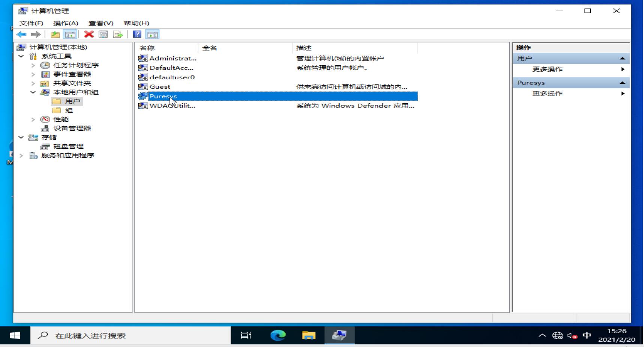
Task: Open the 查看(V) menu
Action: tap(101, 23)
